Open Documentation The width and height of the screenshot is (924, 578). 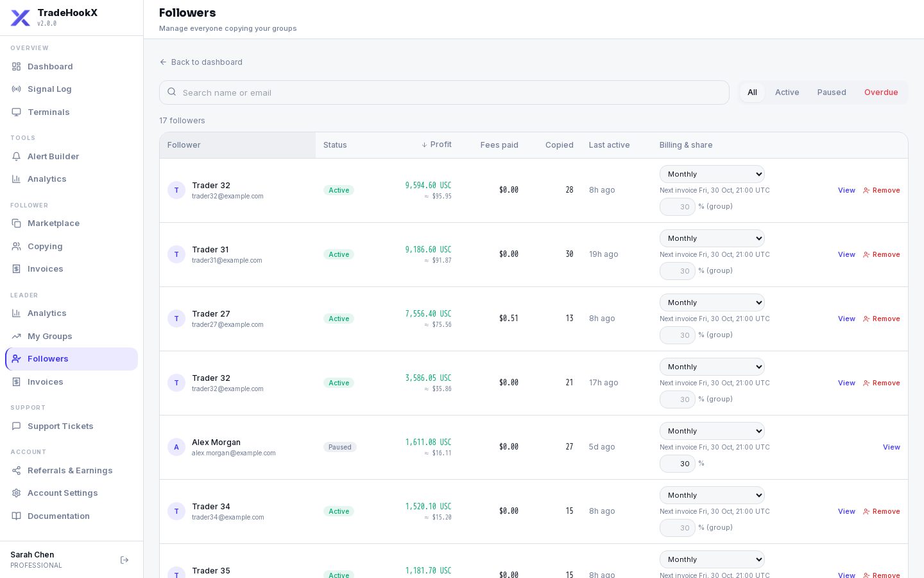coord(71,516)
